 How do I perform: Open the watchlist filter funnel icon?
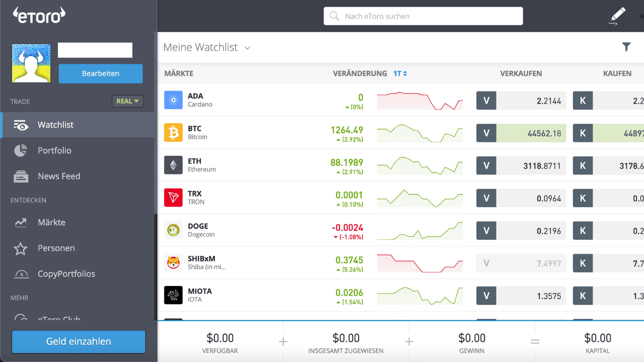[x=626, y=47]
